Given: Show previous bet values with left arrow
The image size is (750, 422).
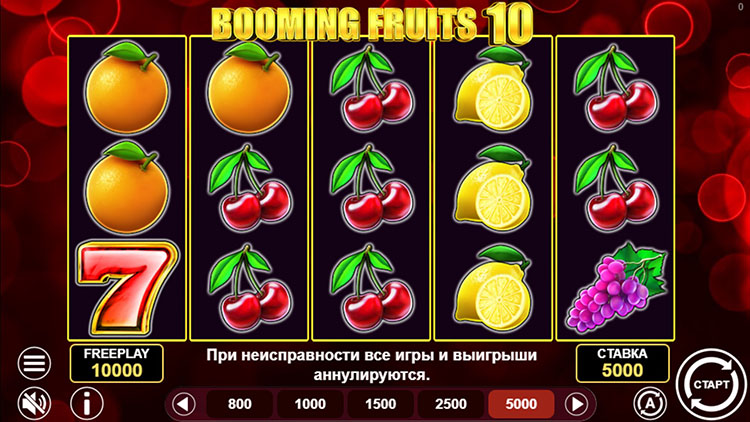Looking at the screenshot, I should tap(184, 404).
